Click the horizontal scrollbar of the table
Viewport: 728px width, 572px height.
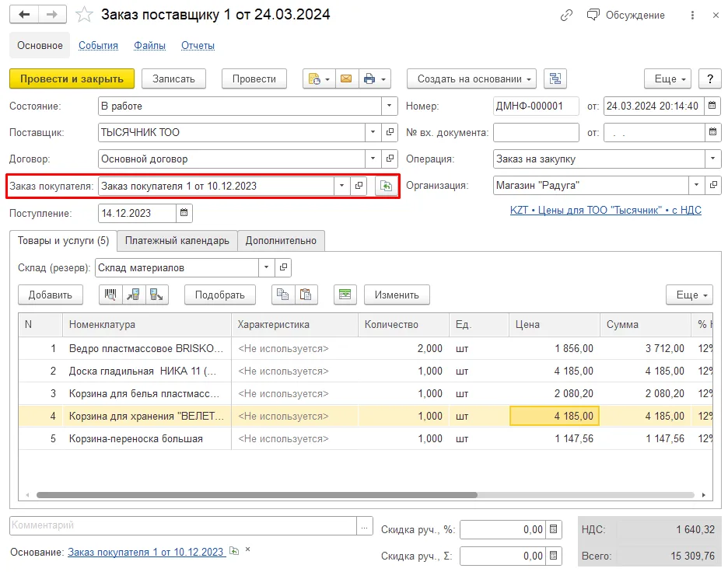(257, 495)
